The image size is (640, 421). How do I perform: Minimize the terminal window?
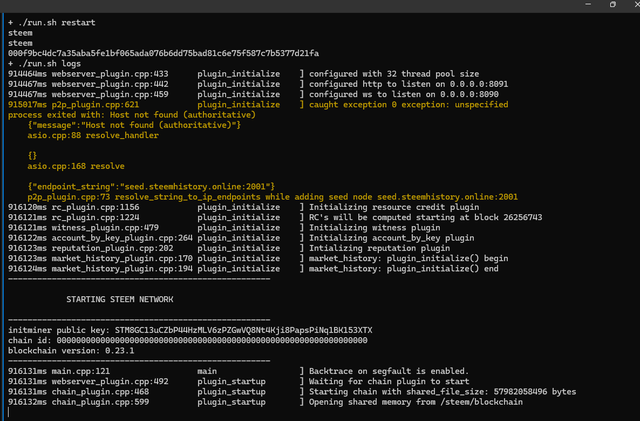click(x=588, y=4)
